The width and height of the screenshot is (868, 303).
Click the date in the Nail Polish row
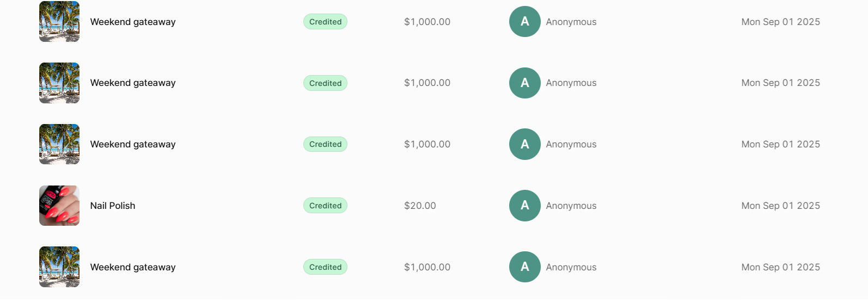(x=780, y=206)
